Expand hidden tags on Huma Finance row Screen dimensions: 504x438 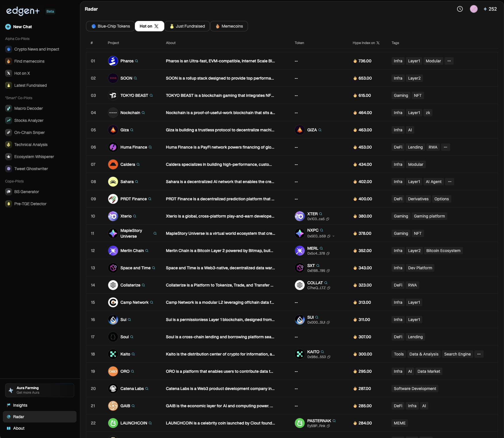click(445, 147)
